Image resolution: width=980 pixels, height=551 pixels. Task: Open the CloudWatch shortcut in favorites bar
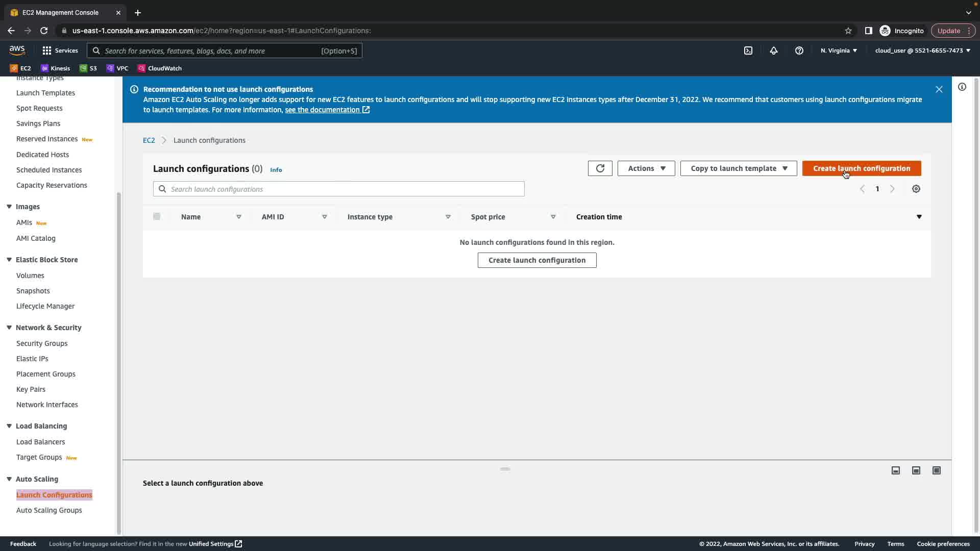click(x=160, y=68)
